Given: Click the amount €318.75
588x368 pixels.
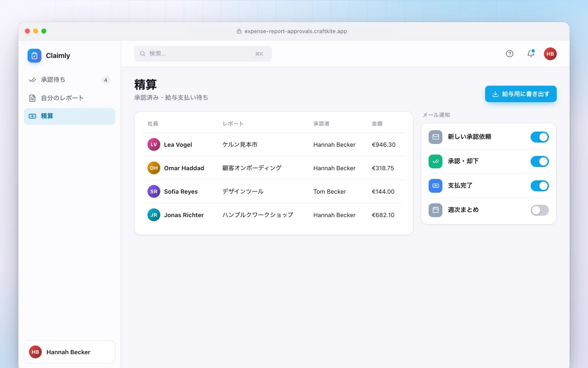Looking at the screenshot, I should (383, 168).
